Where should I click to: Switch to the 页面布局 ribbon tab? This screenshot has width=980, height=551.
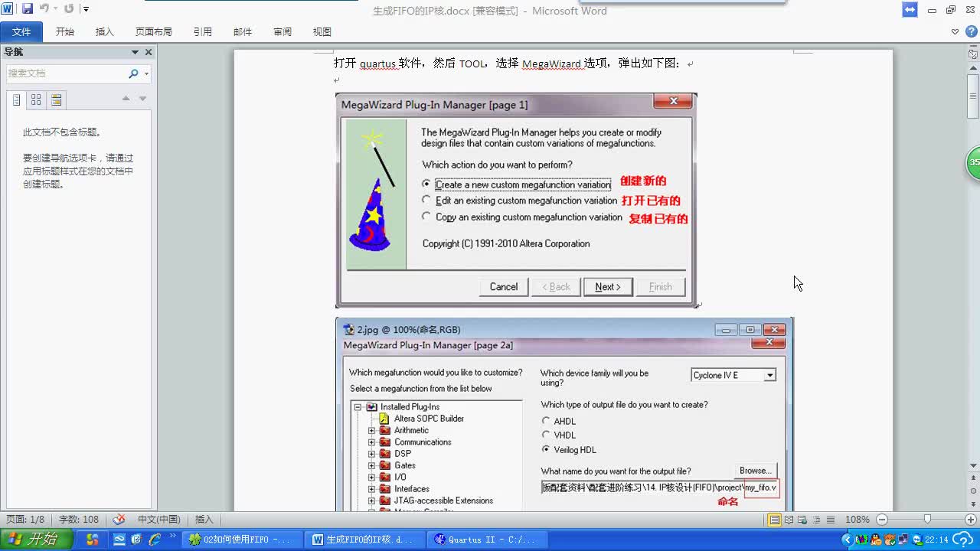[154, 31]
